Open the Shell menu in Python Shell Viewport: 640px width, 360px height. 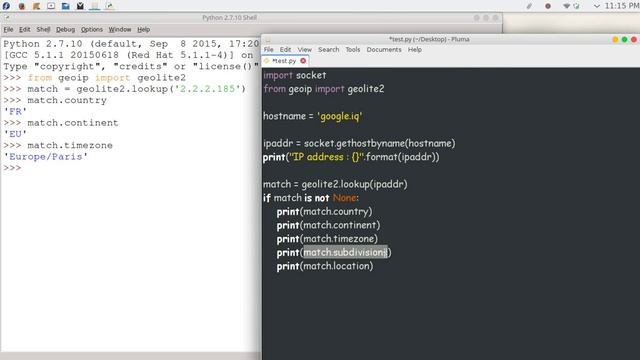pos(43,29)
